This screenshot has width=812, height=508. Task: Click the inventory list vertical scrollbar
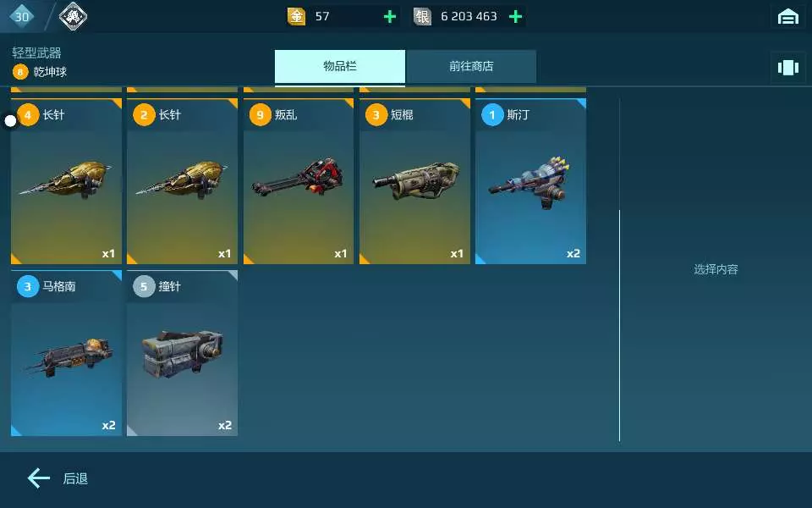click(619, 325)
